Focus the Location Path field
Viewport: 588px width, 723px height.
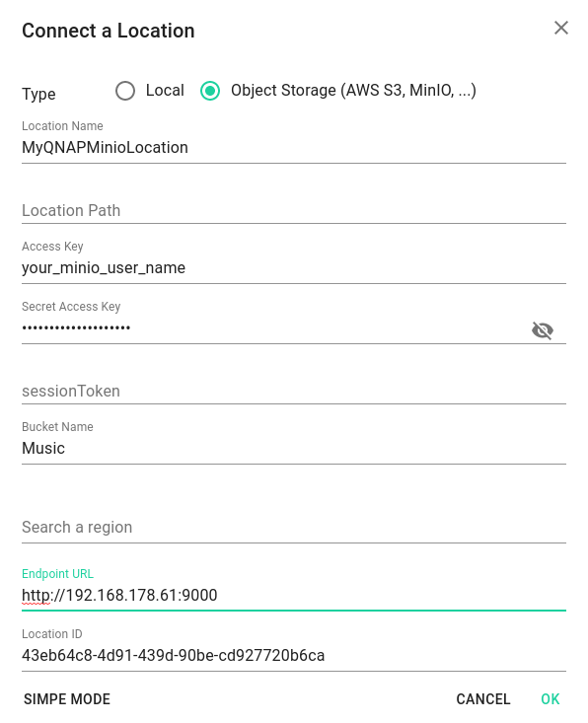pyautogui.click(x=294, y=210)
